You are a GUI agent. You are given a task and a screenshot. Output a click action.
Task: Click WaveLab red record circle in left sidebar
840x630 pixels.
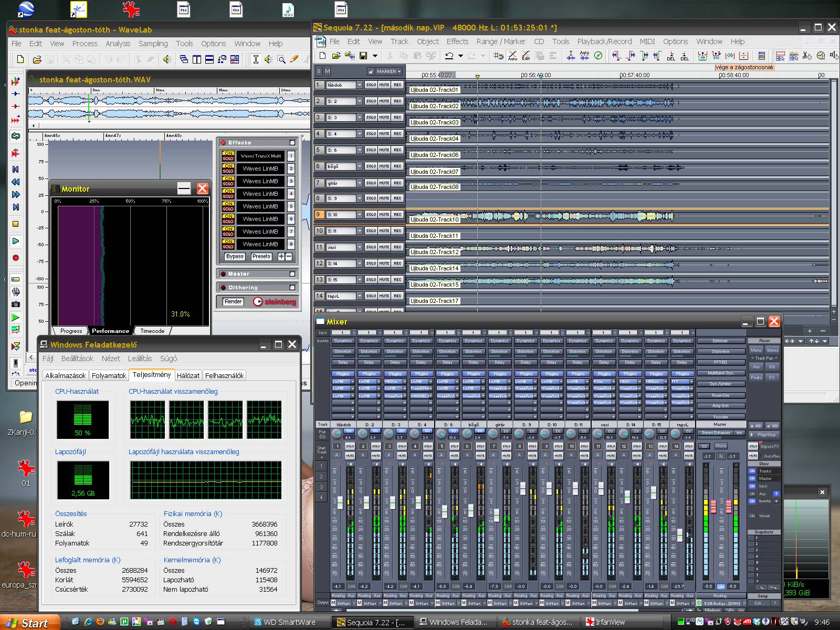(15, 258)
